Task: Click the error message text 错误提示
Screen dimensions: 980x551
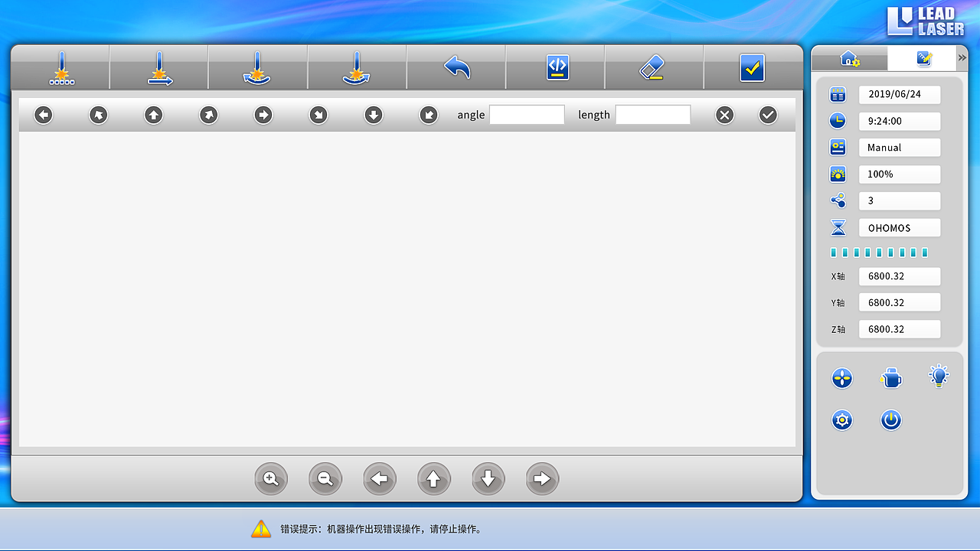Action: tap(382, 529)
